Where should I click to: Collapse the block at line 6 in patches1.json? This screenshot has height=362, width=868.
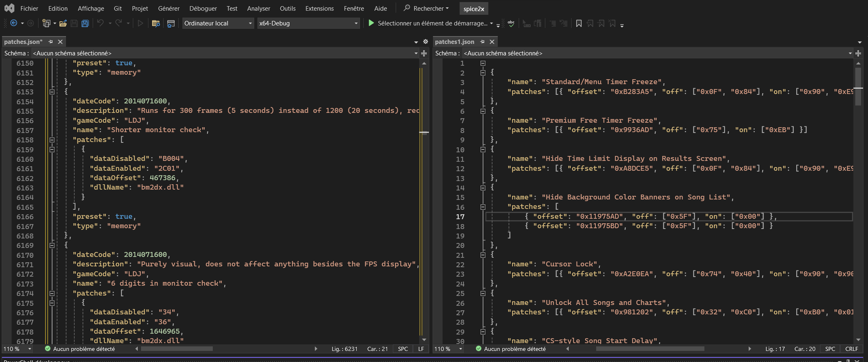(483, 111)
